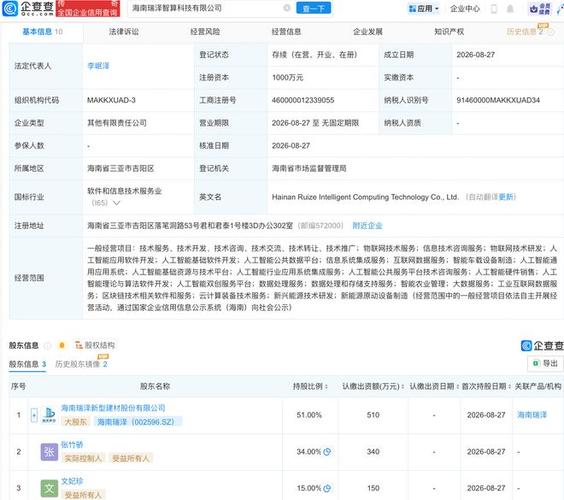Screen dimensions: 564x500
Task: Click the registered capital value 1000万元
Action: point(287,77)
